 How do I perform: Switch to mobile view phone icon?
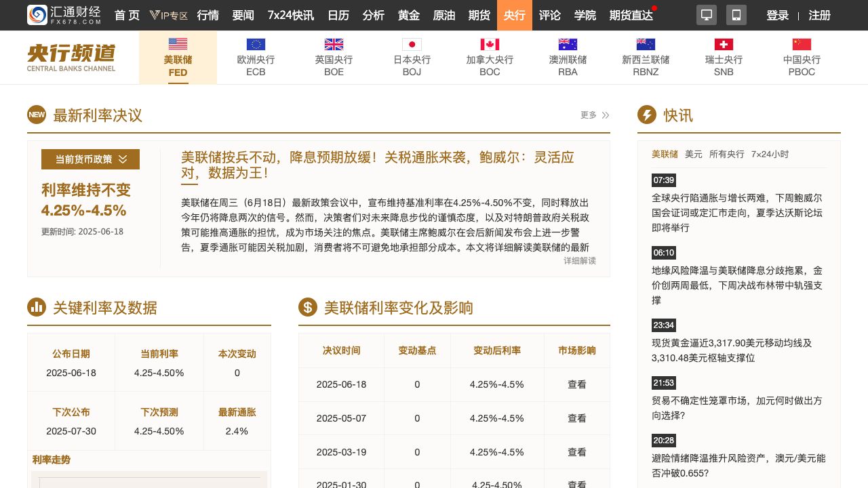[x=736, y=15]
